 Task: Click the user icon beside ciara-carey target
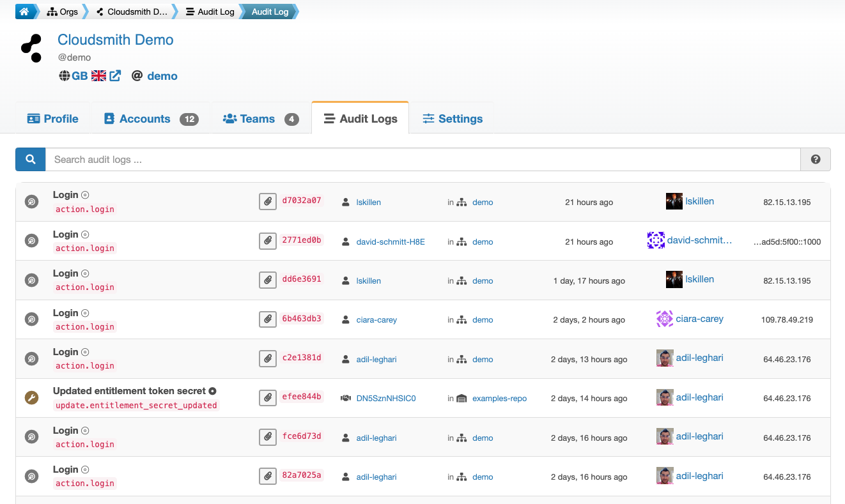346,320
